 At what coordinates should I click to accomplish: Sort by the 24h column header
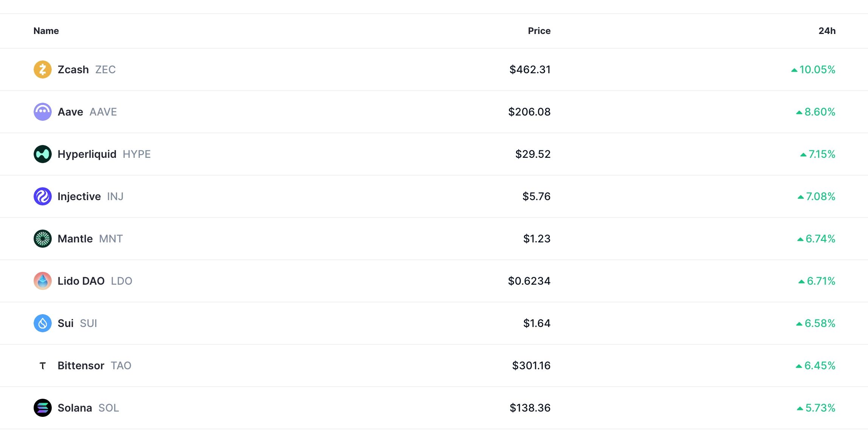(x=827, y=31)
